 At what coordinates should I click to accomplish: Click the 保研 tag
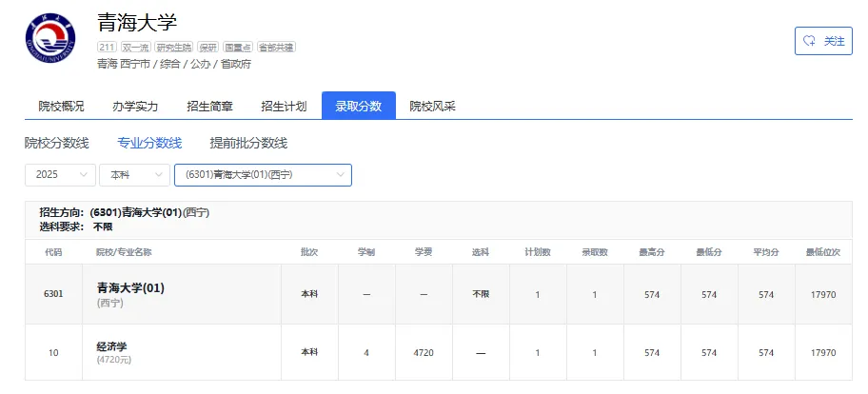(209, 48)
